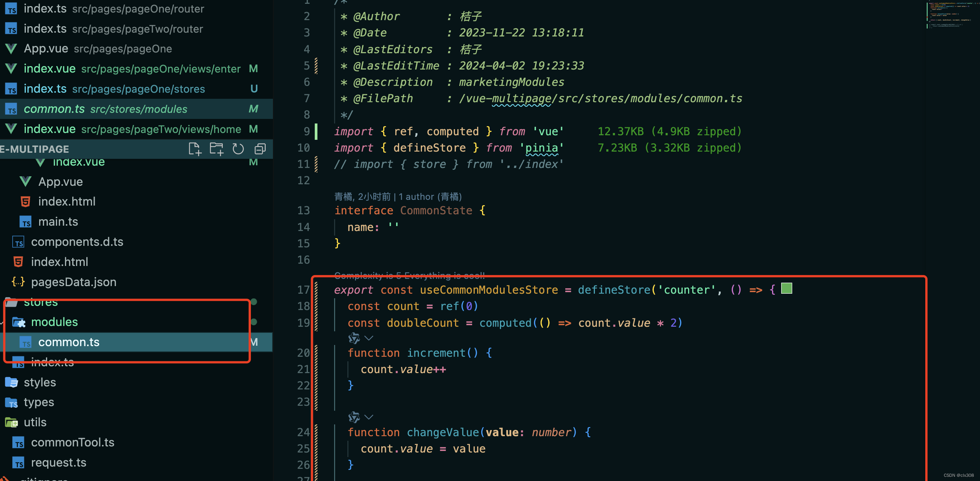Image resolution: width=980 pixels, height=481 pixels.
Task: Open commonTool.ts in utils folder
Action: click(136, 443)
